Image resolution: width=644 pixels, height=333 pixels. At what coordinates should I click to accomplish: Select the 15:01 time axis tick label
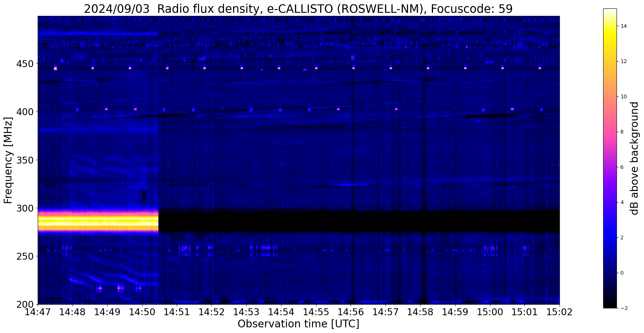(525, 312)
